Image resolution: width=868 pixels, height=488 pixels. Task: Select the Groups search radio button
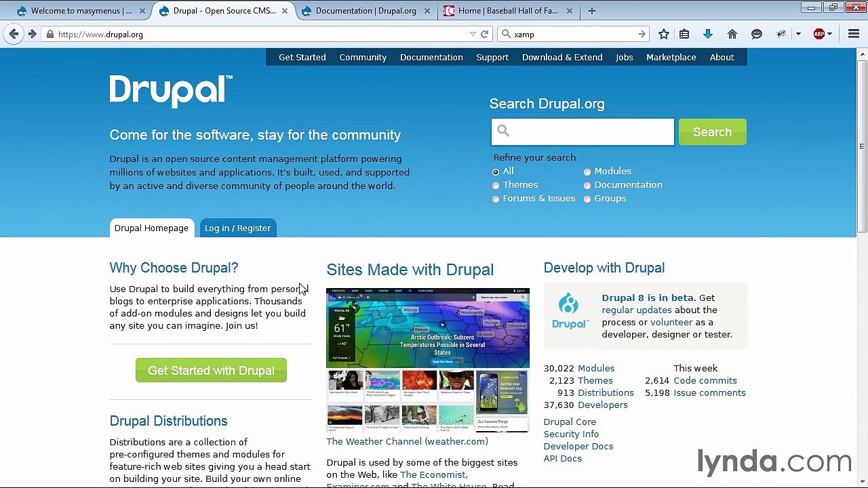pos(587,199)
